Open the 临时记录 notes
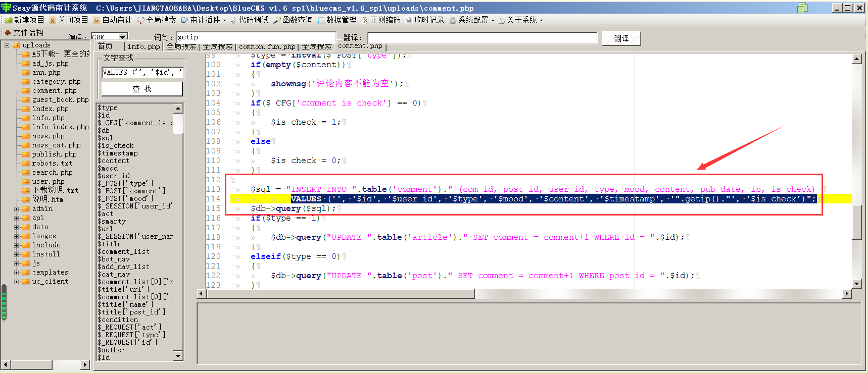Viewport: 868px width, 373px height. (x=425, y=20)
